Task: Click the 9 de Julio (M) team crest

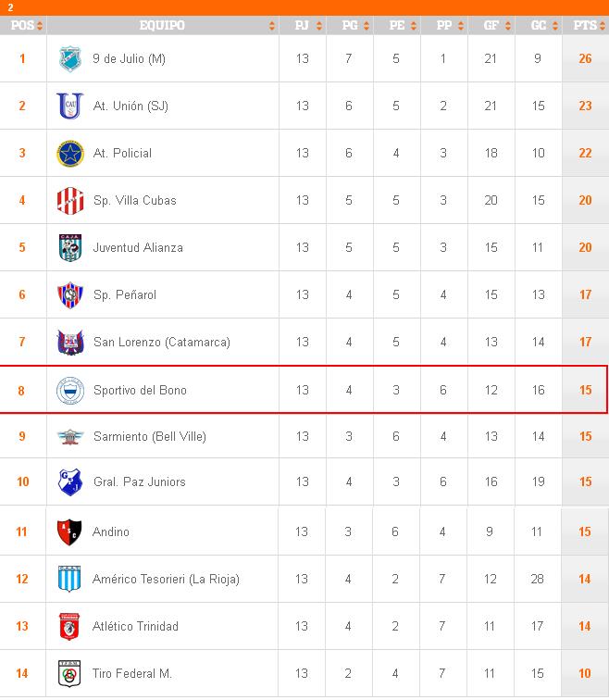Action: (70, 59)
